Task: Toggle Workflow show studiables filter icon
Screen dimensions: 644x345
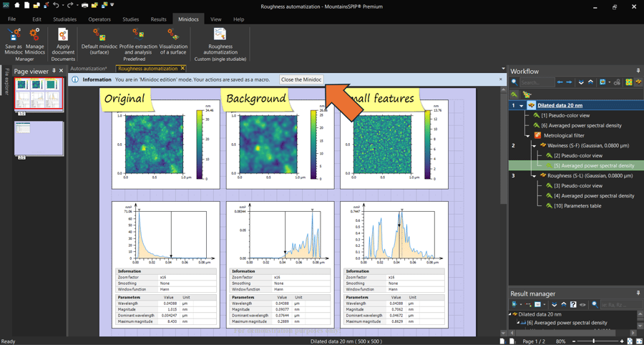Action: 525,94
